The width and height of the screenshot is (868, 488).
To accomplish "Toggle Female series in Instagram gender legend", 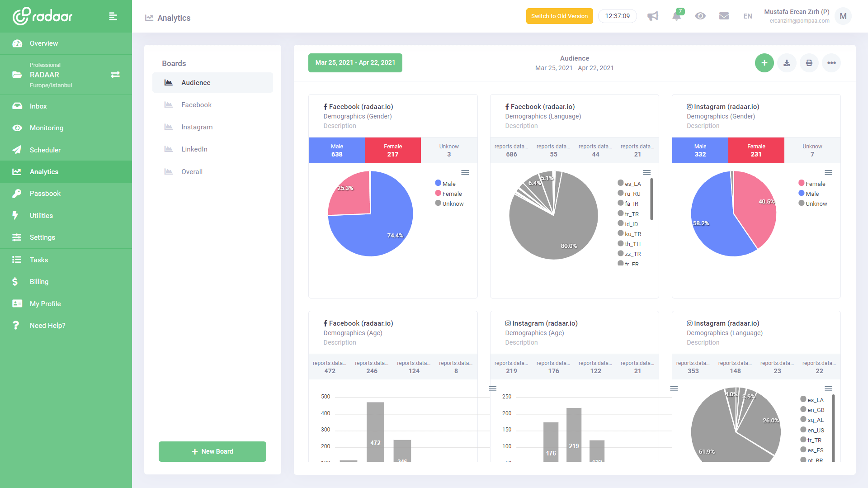I will pyautogui.click(x=811, y=184).
